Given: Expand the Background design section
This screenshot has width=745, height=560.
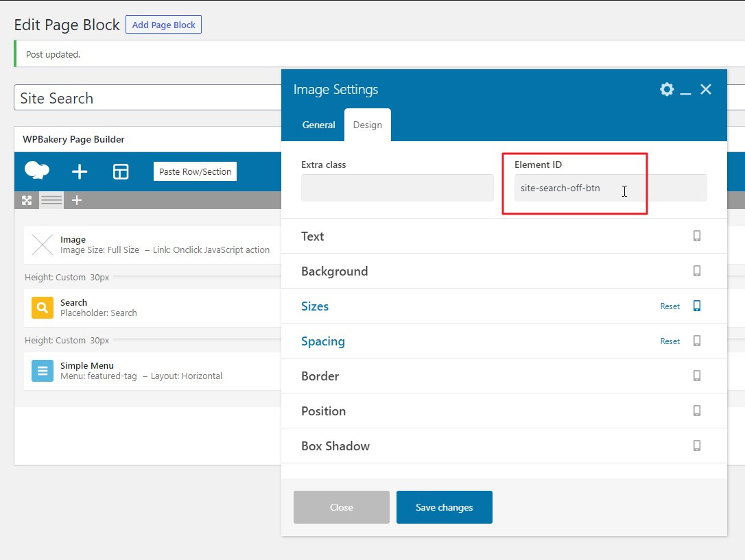Looking at the screenshot, I should pos(504,271).
